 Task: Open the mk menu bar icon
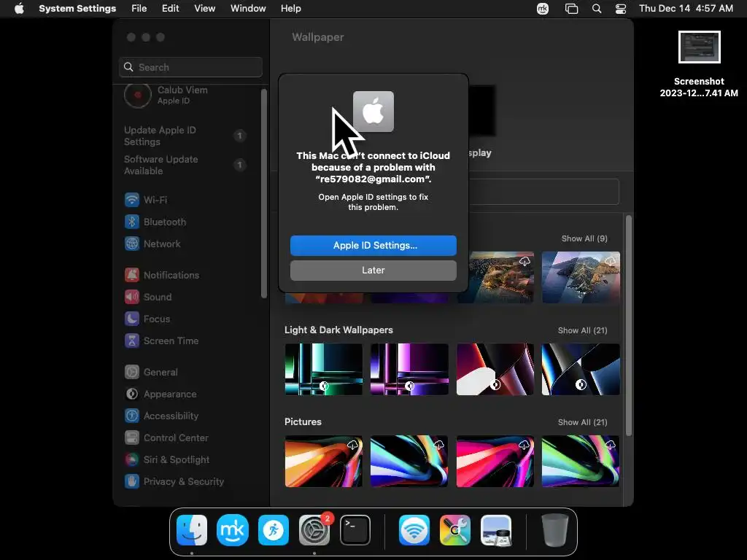click(543, 9)
